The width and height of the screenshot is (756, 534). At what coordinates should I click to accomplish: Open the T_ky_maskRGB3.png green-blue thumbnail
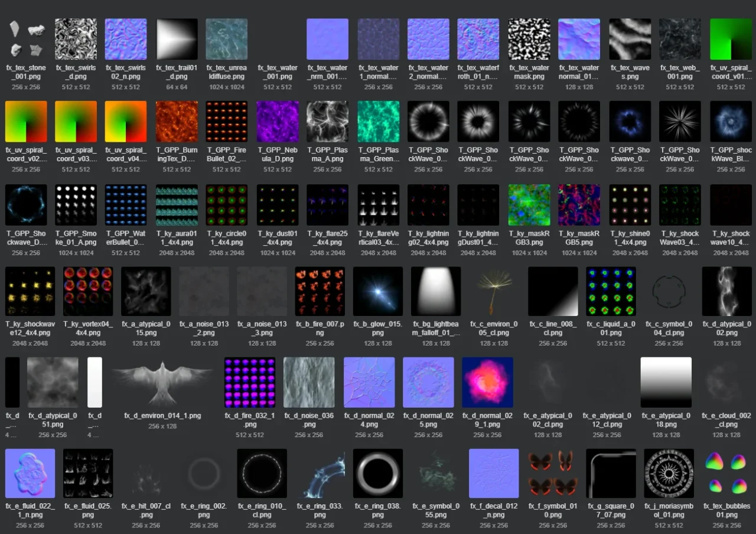[x=529, y=205]
